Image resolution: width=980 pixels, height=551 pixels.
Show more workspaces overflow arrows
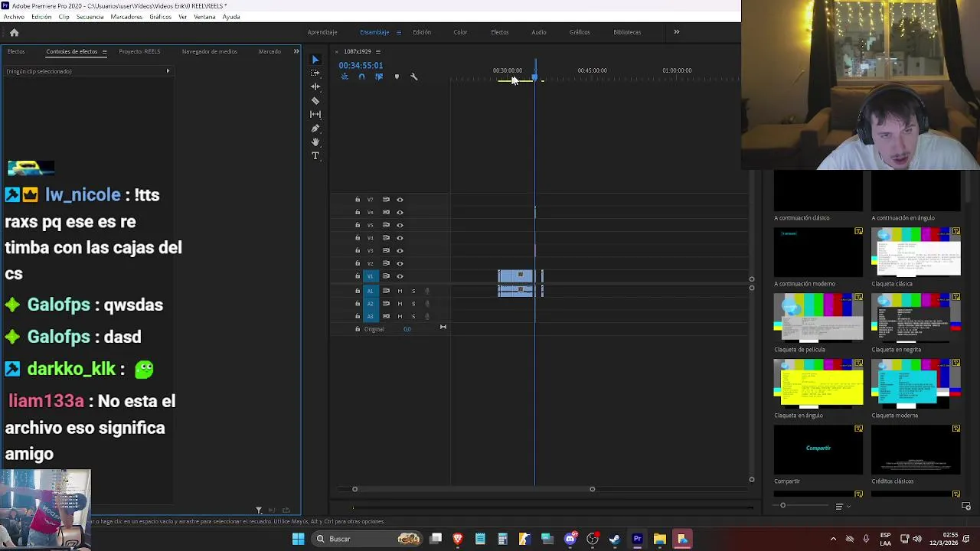point(676,32)
